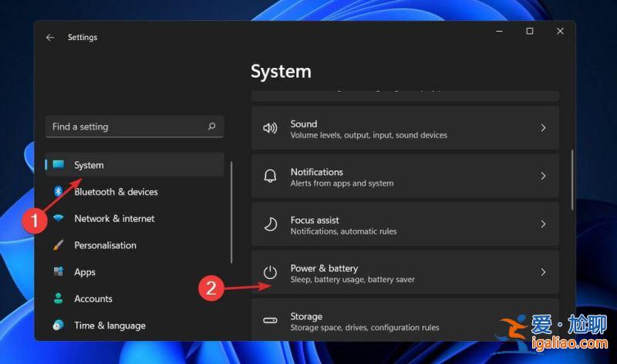The height and width of the screenshot is (364, 617).
Task: Click 'Notifications, automatic rules' text
Action: pyautogui.click(x=343, y=231)
